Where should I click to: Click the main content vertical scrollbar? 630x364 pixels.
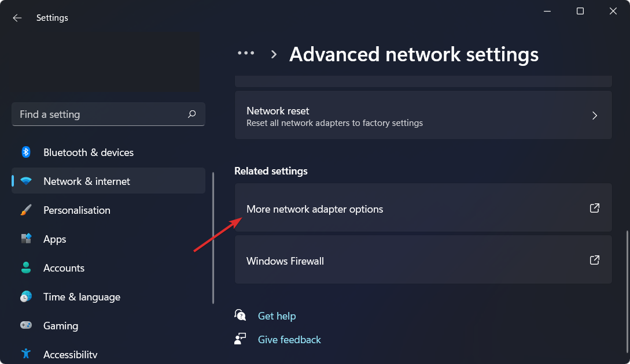tap(625, 266)
